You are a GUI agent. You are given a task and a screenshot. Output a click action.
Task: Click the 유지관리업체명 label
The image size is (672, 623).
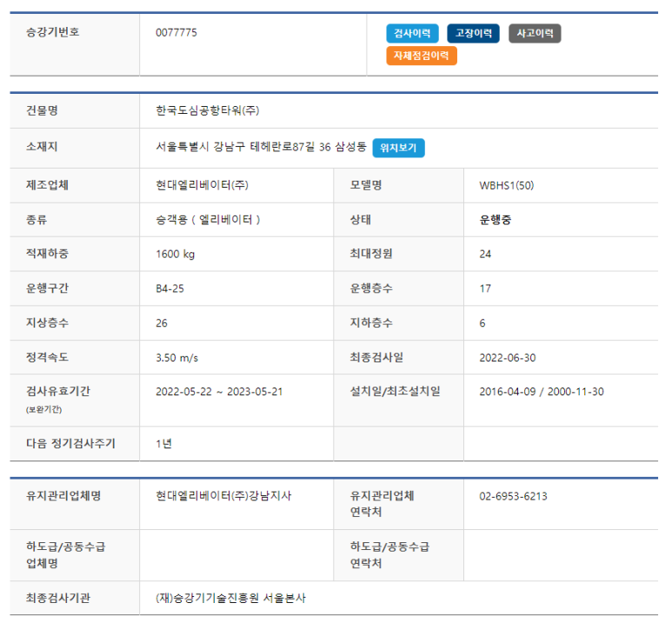coord(63,496)
